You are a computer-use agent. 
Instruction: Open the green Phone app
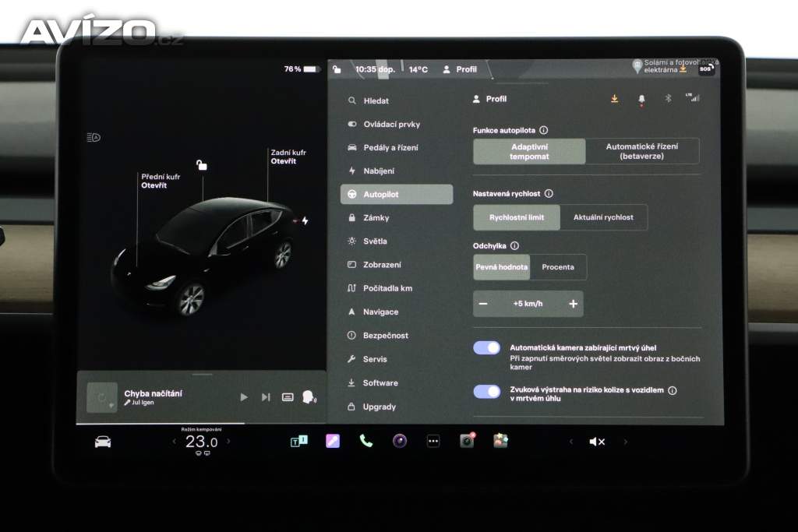tap(366, 441)
